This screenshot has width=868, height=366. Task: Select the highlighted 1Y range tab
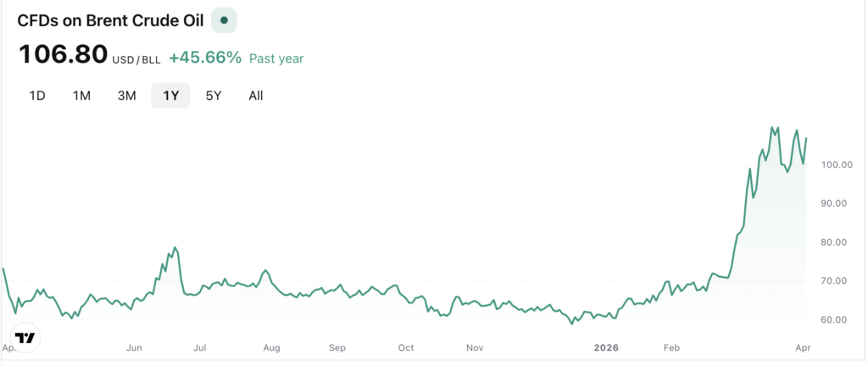pyautogui.click(x=170, y=96)
